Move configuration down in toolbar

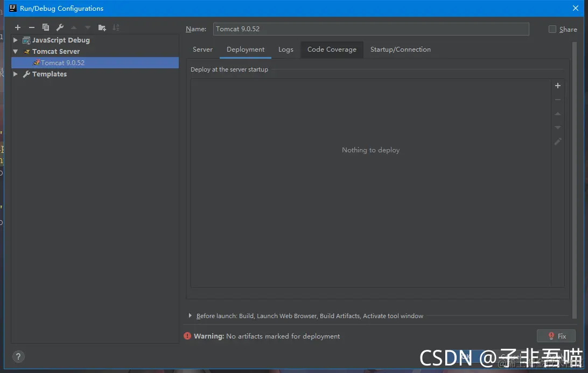click(88, 27)
